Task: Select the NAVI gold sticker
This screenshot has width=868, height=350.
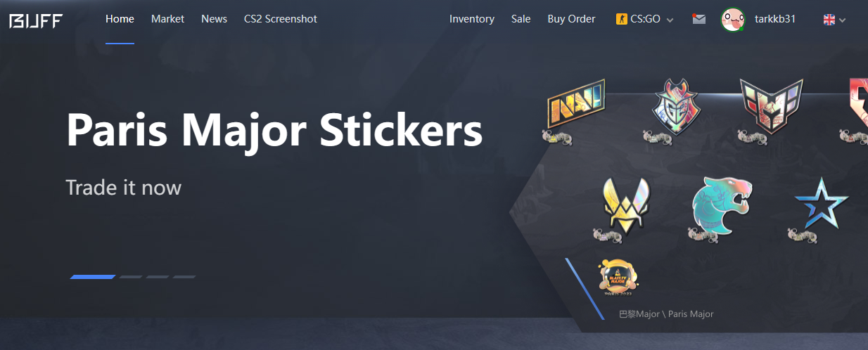Action: pos(576,105)
